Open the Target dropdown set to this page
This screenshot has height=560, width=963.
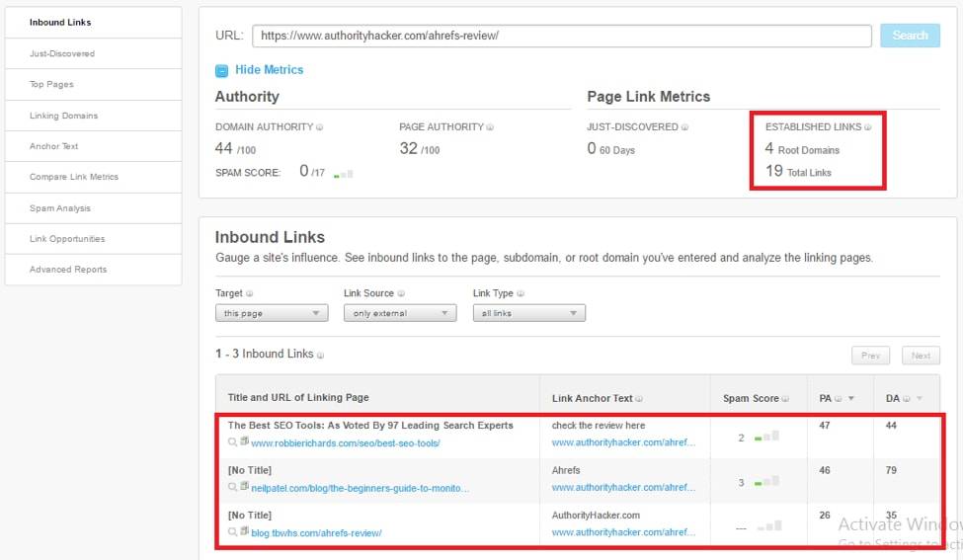(272, 313)
